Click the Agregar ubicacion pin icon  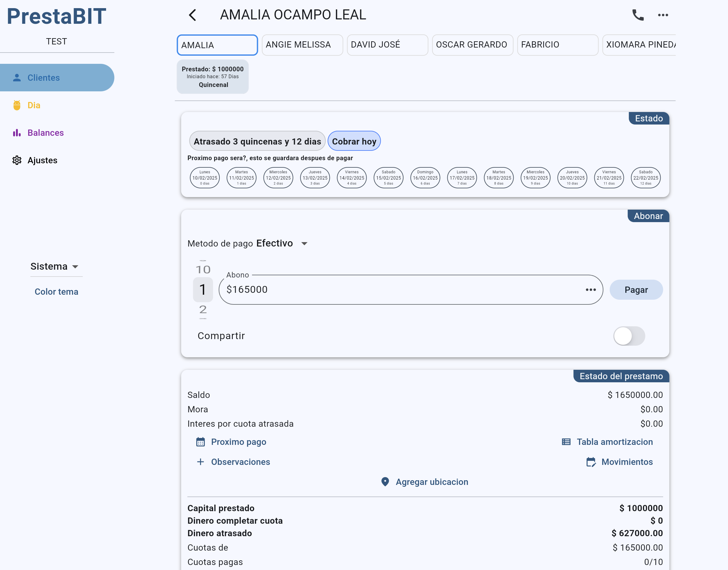[x=385, y=481]
